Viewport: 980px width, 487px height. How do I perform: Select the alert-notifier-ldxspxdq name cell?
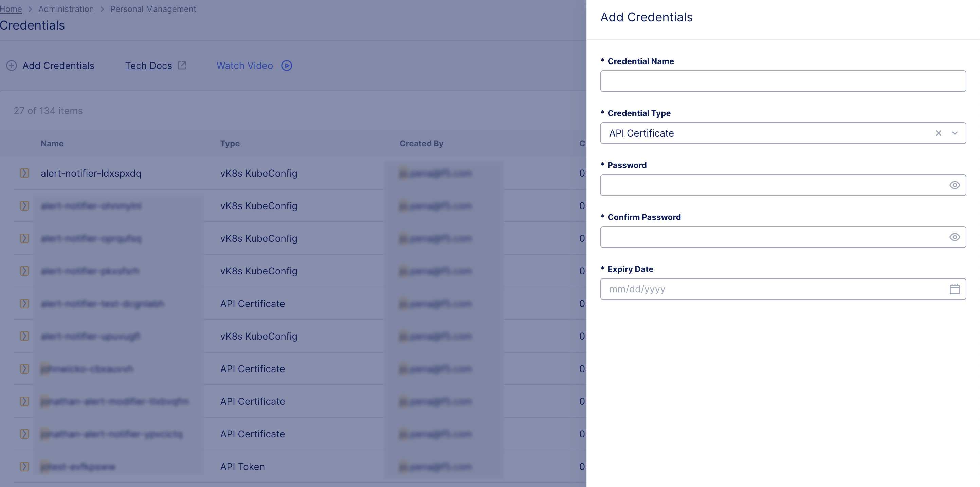pos(91,173)
